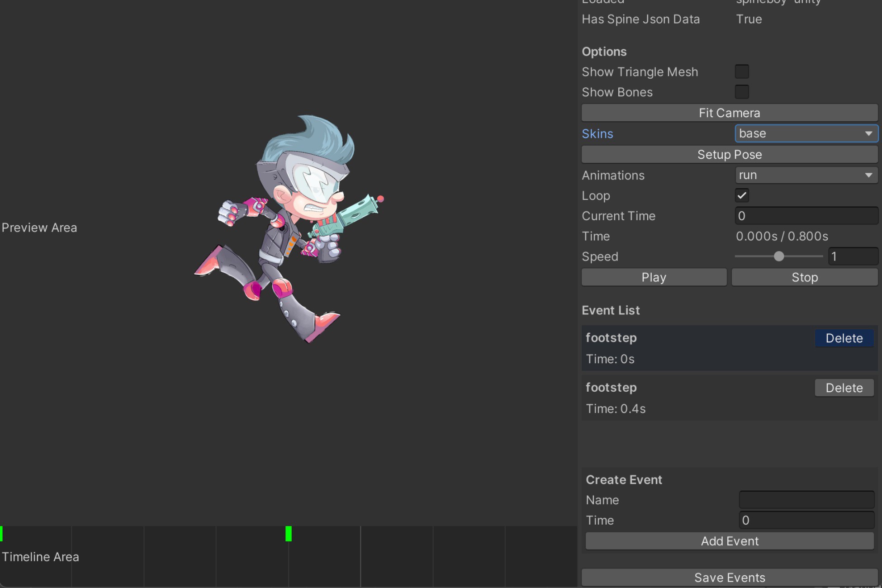Enable the Show Triangle Mesh checkbox
This screenshot has height=588, width=882.
tap(742, 71)
